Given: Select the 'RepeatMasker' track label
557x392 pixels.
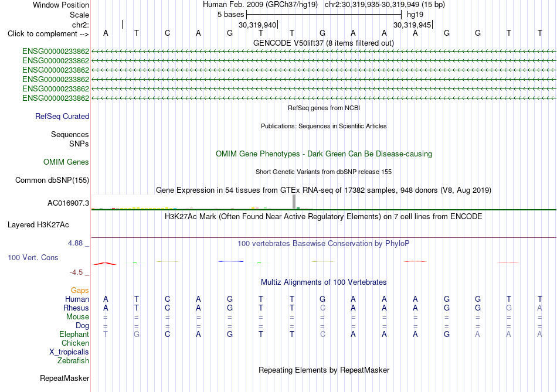Looking at the screenshot, I should pos(64,379).
